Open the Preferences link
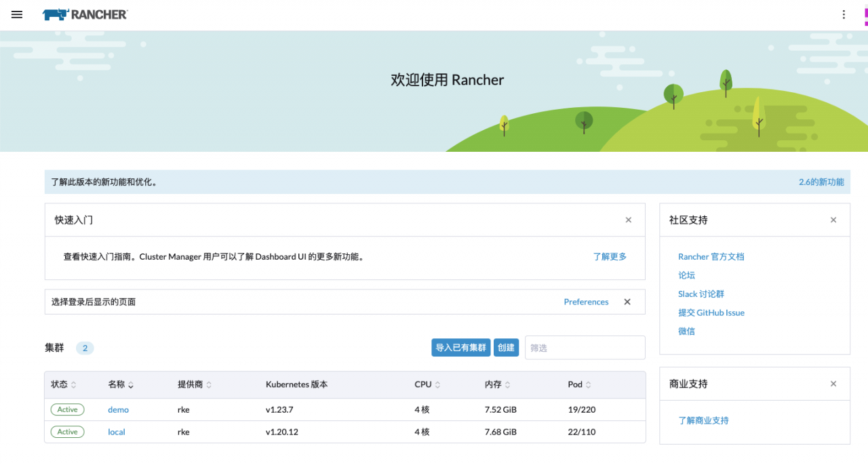The image size is (868, 465). tap(586, 302)
